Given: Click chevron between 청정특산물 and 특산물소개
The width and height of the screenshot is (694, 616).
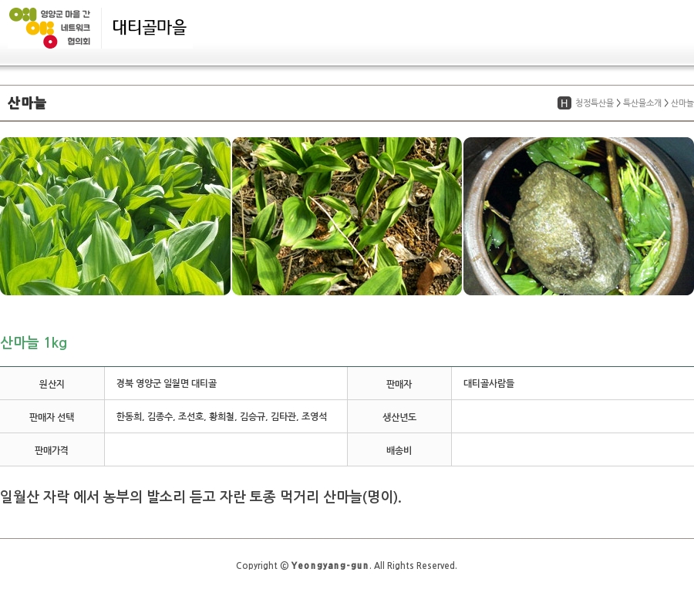Looking at the screenshot, I should click(618, 103).
